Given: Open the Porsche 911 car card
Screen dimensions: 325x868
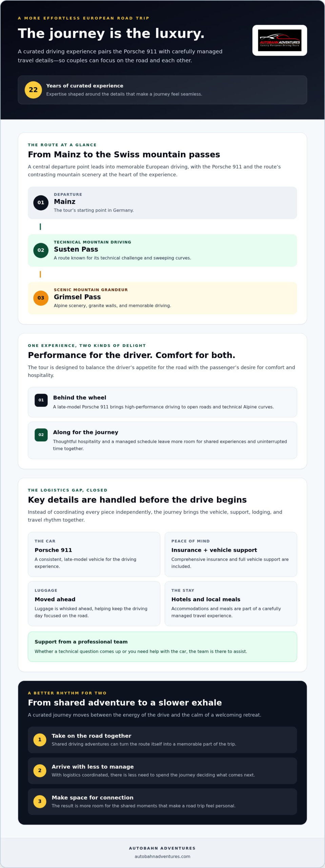Looking at the screenshot, I should pyautogui.click(x=94, y=554).
